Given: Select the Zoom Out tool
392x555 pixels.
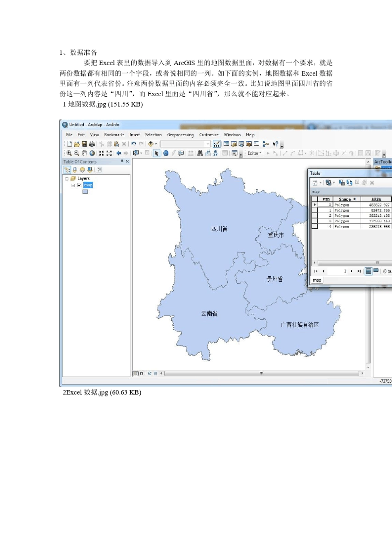Looking at the screenshot, I should point(76,153).
